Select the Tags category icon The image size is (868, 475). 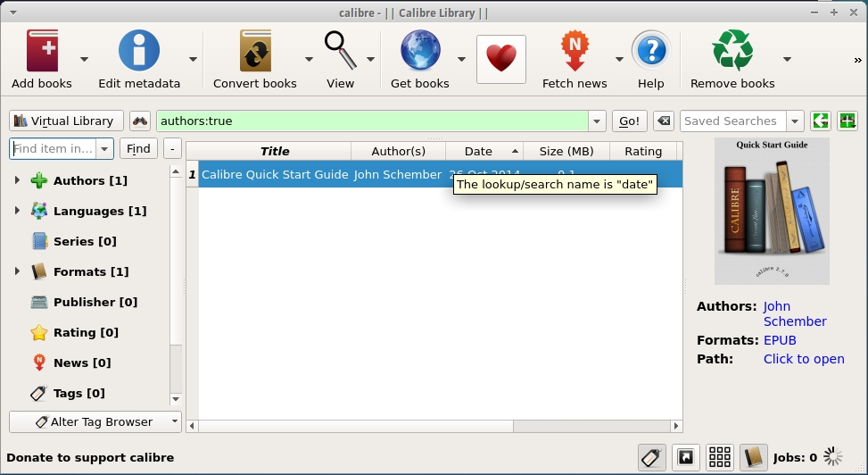38,393
